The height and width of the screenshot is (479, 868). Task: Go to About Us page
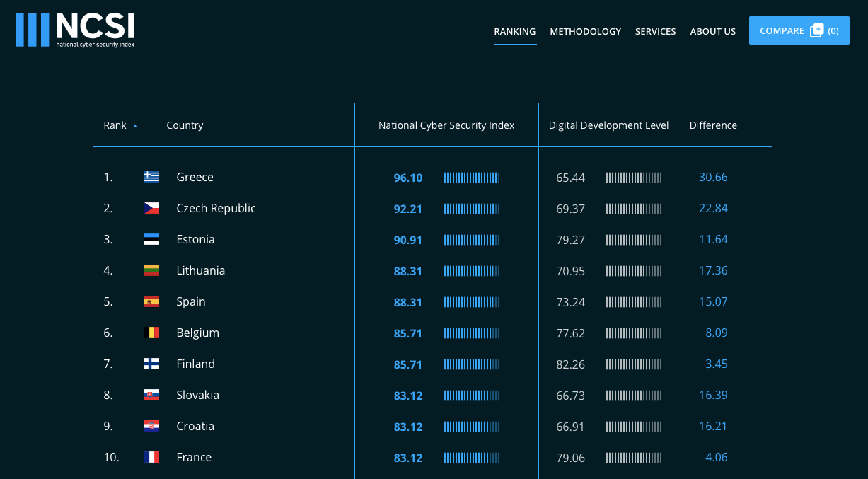pyautogui.click(x=713, y=31)
